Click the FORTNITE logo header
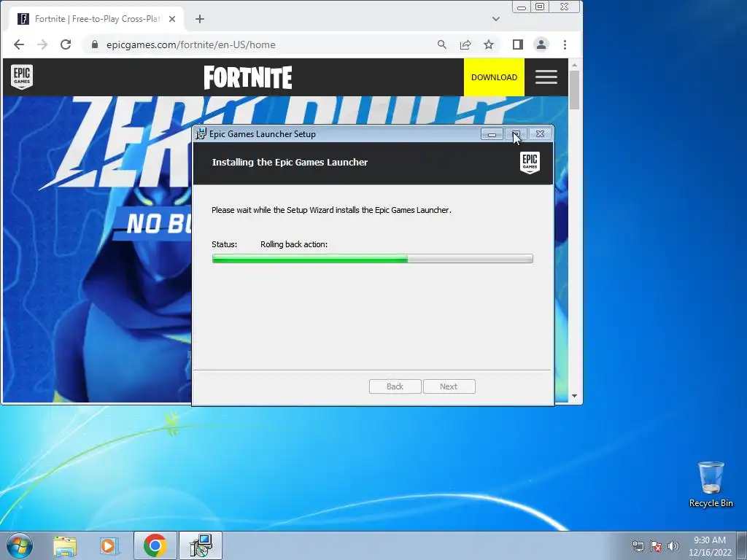Image resolution: width=747 pixels, height=560 pixels. (x=248, y=77)
